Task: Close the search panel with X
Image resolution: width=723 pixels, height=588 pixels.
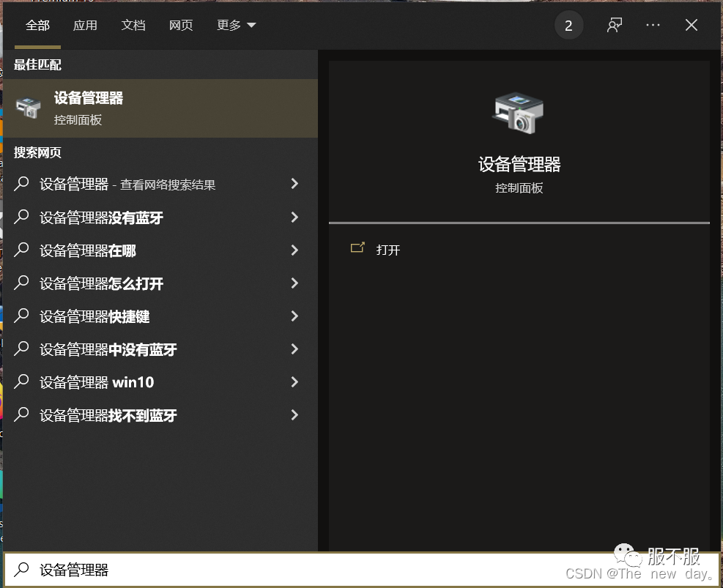Action: tap(692, 26)
